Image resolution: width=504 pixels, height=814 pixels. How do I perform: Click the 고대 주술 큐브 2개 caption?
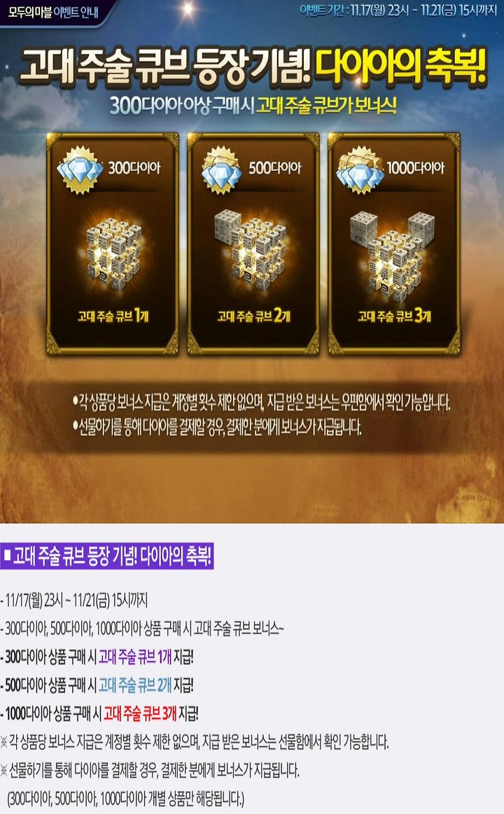(254, 316)
